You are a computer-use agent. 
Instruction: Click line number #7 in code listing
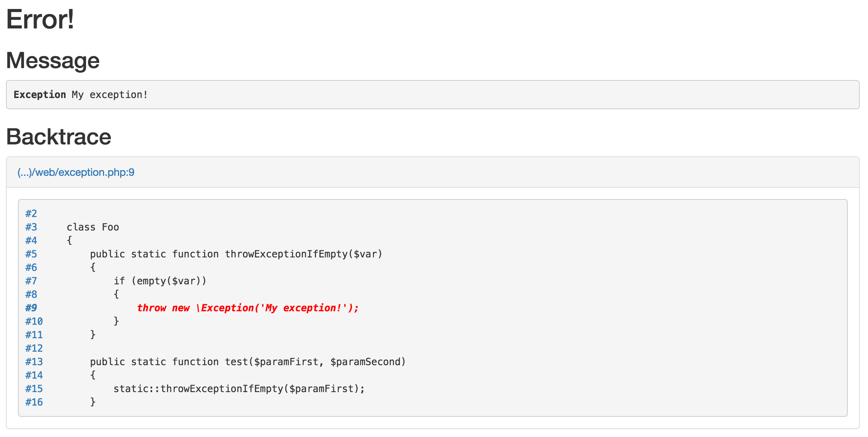31,281
